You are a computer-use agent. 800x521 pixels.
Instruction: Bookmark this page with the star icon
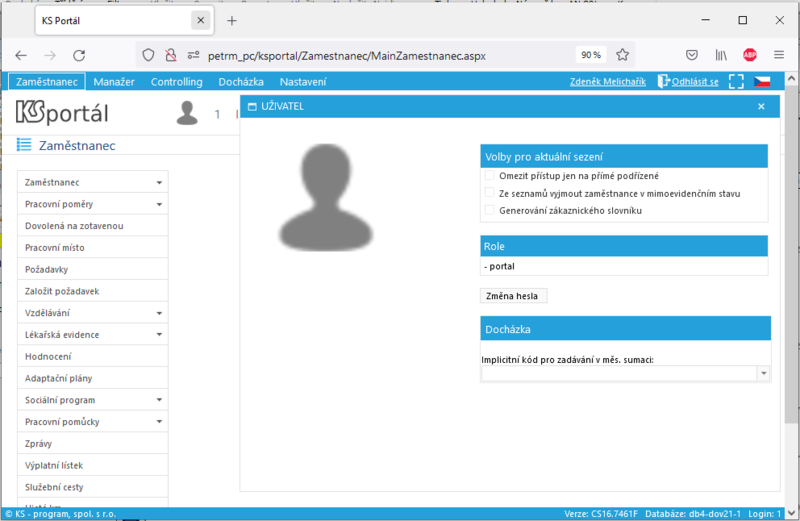622,55
